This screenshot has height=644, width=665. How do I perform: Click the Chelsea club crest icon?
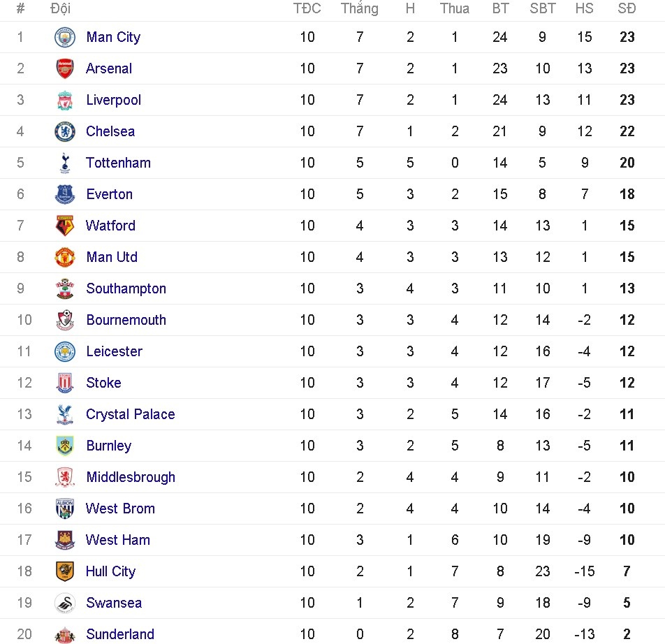pos(65,131)
